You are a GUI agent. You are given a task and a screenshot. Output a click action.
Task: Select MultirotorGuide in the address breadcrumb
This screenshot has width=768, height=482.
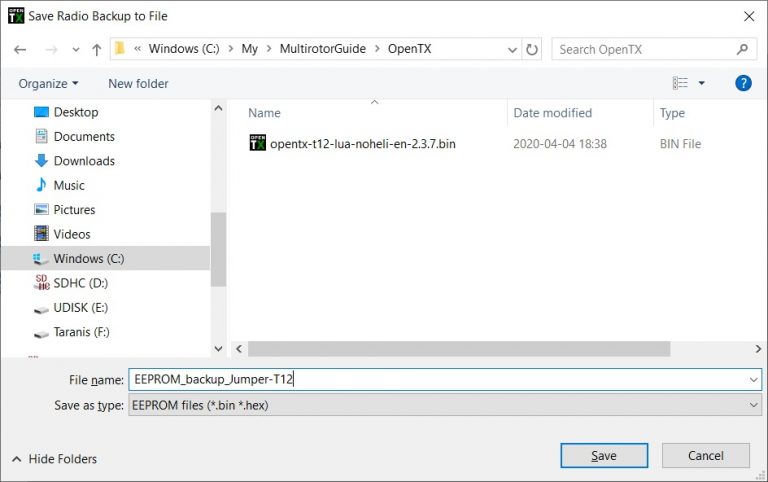click(x=323, y=49)
